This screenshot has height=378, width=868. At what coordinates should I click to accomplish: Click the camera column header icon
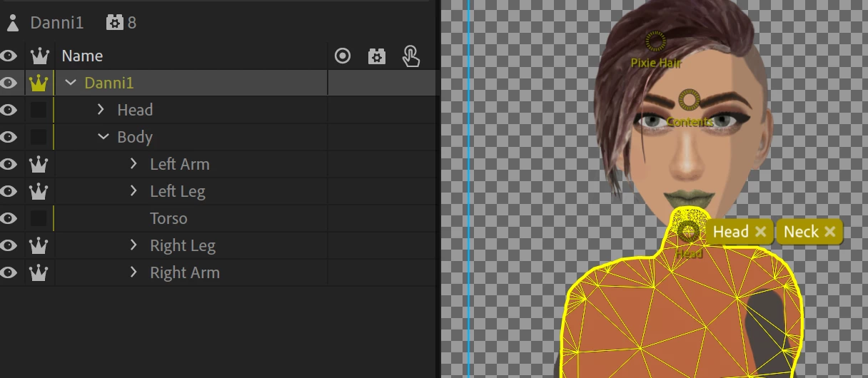377,56
